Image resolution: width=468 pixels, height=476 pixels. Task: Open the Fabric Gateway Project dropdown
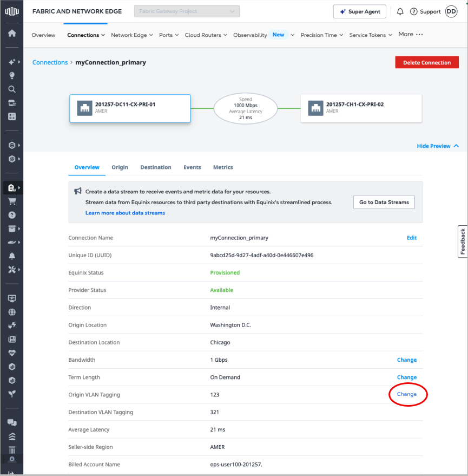(187, 11)
